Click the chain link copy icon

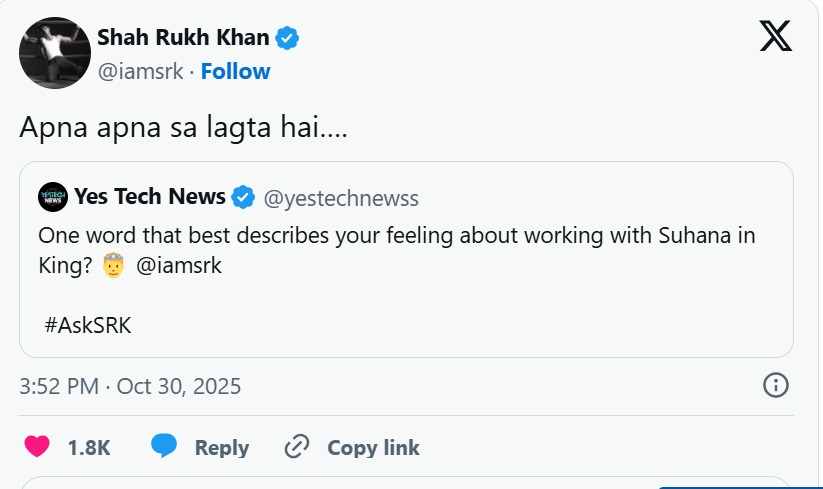(297, 447)
